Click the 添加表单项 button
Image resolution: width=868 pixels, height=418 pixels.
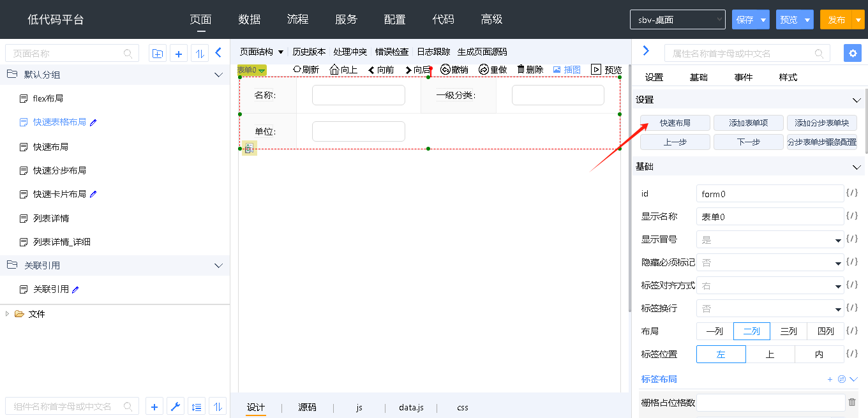tap(748, 123)
